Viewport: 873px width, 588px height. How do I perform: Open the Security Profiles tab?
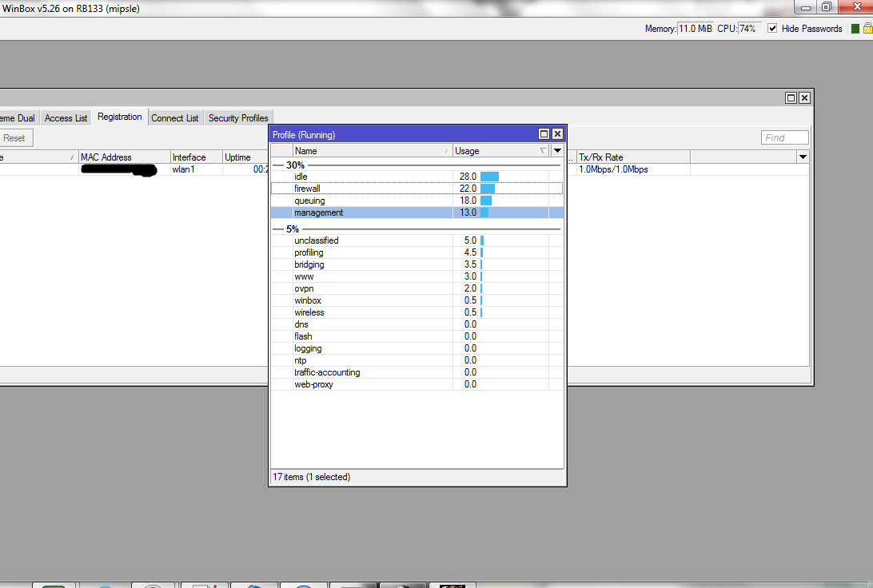tap(237, 117)
